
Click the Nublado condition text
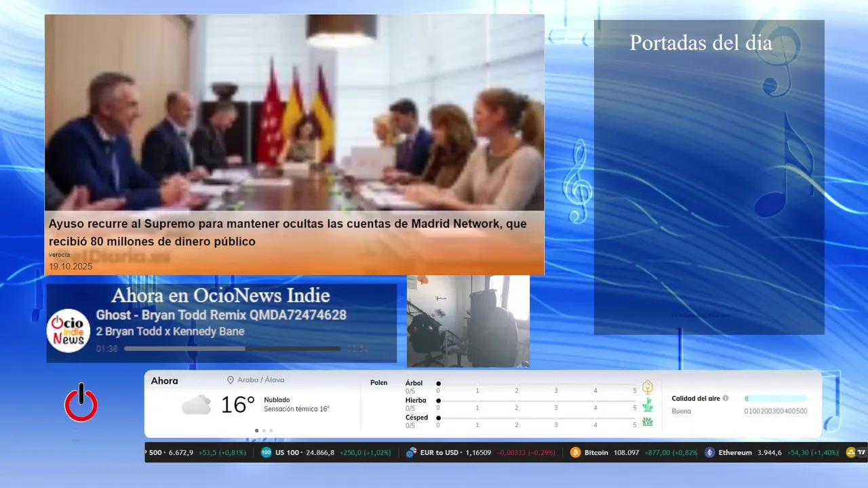pyautogui.click(x=277, y=400)
